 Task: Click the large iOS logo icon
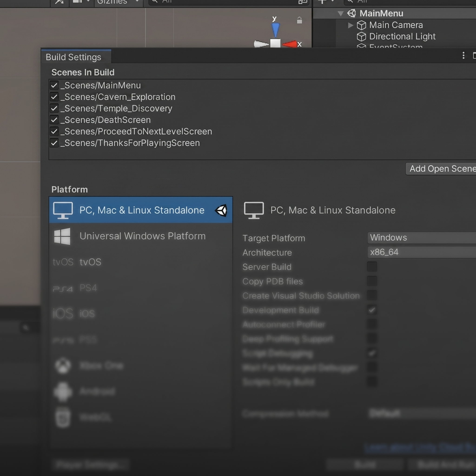tap(63, 313)
